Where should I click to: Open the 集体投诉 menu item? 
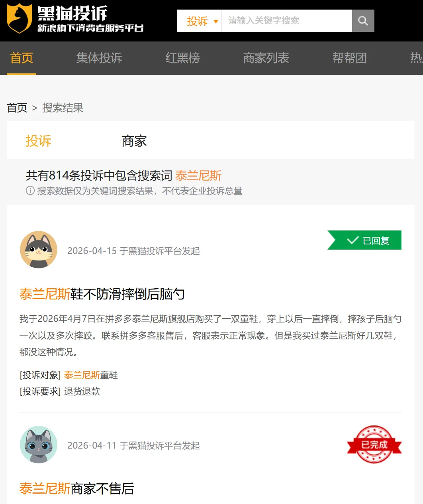[99, 58]
